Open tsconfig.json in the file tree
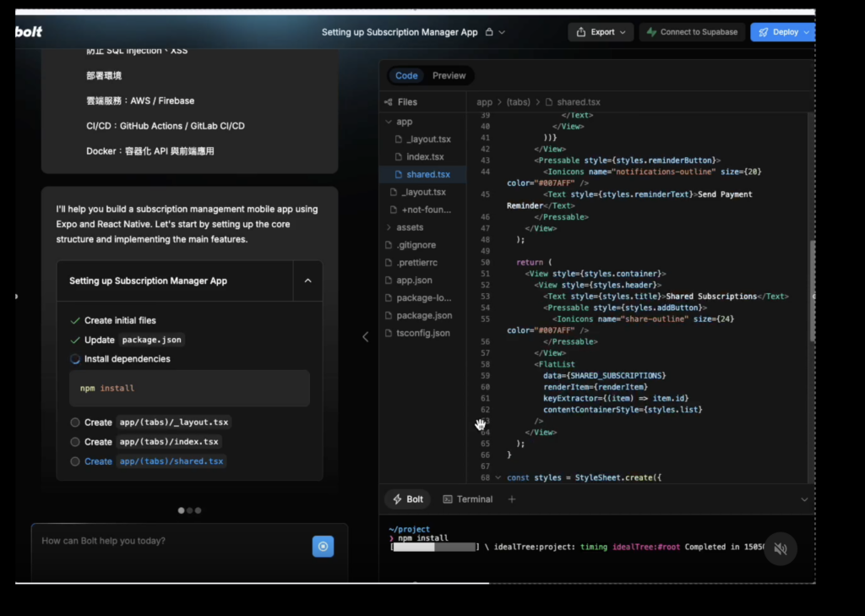The image size is (865, 616). pyautogui.click(x=422, y=334)
